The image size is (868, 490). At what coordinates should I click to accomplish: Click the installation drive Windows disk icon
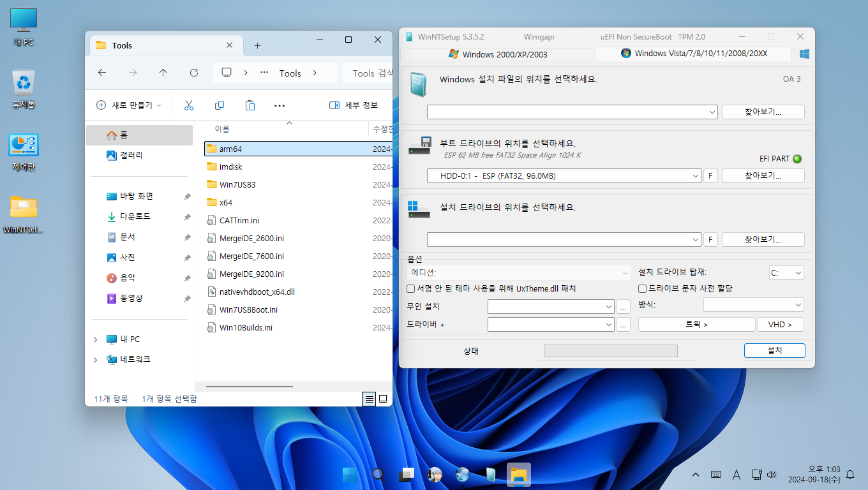coord(419,209)
